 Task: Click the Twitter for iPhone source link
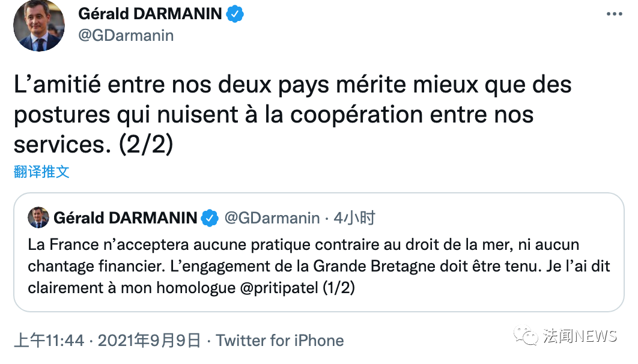coord(280,341)
